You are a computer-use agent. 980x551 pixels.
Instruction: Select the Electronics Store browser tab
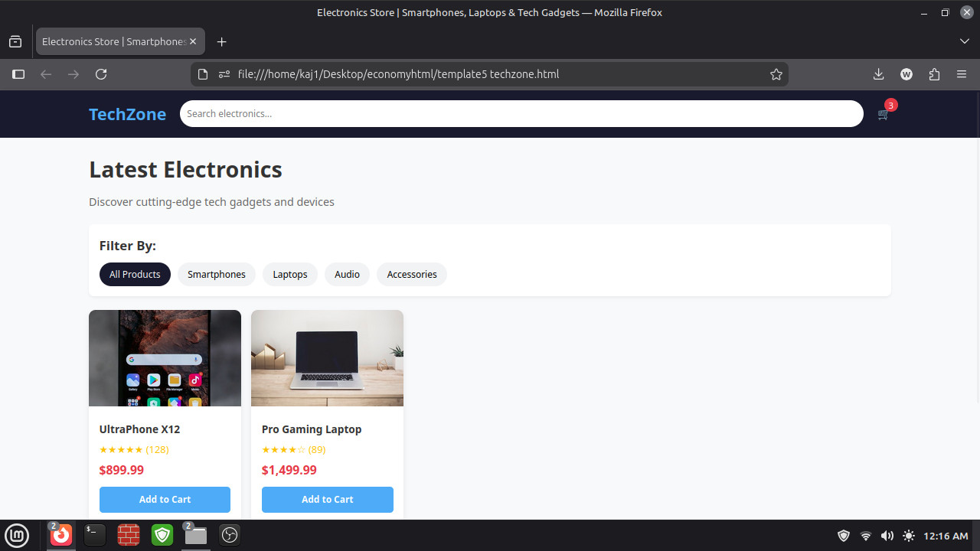115,41
